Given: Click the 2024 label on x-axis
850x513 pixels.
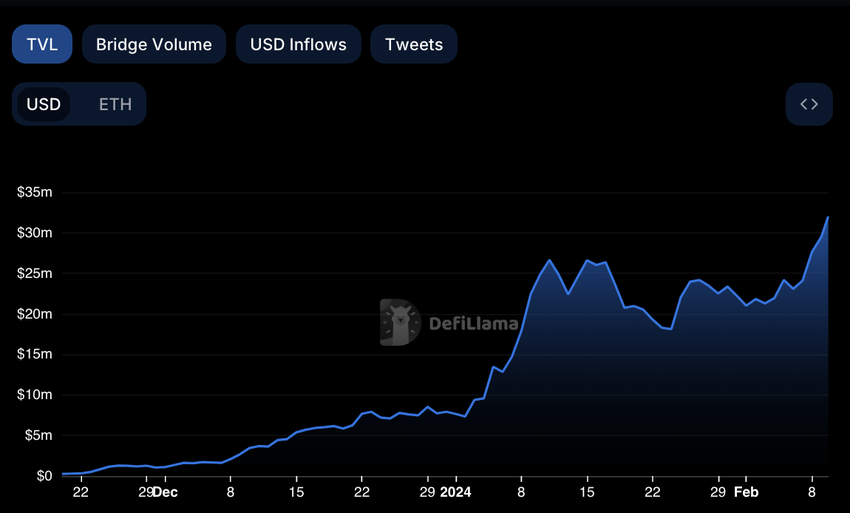Looking at the screenshot, I should pos(455,492).
